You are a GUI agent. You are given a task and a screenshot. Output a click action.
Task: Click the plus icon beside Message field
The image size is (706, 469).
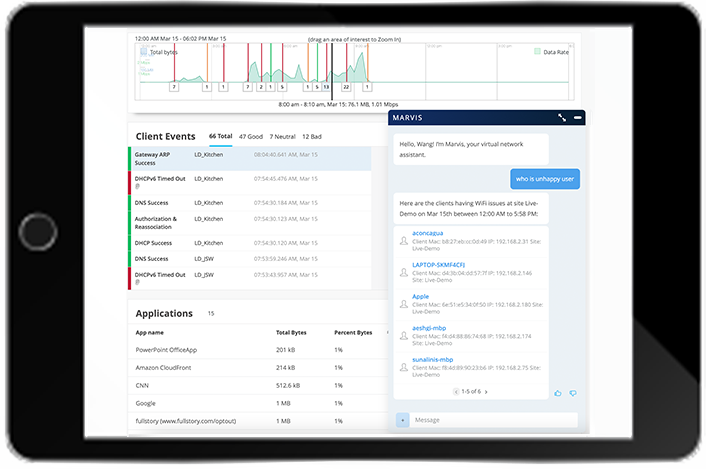tap(402, 420)
